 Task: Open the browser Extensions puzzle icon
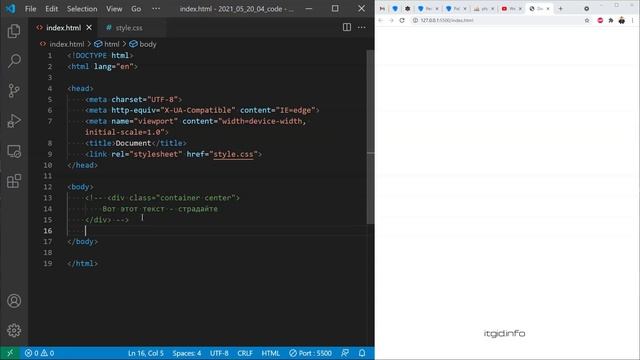click(x=611, y=20)
